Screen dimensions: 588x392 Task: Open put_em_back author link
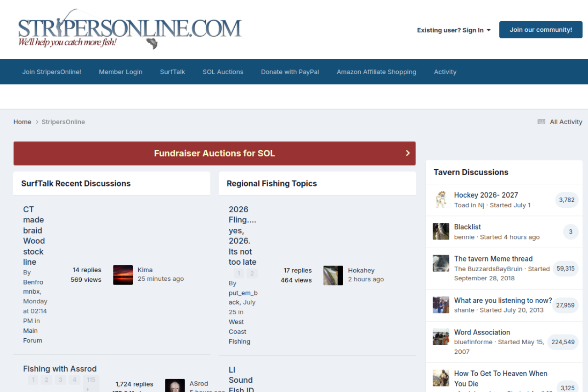coord(243,297)
